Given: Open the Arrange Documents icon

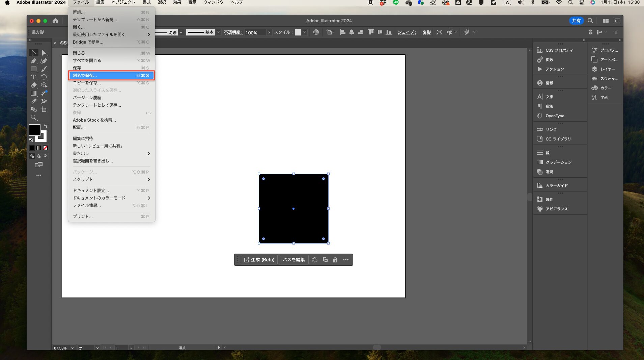Looking at the screenshot, I should pos(606,21).
